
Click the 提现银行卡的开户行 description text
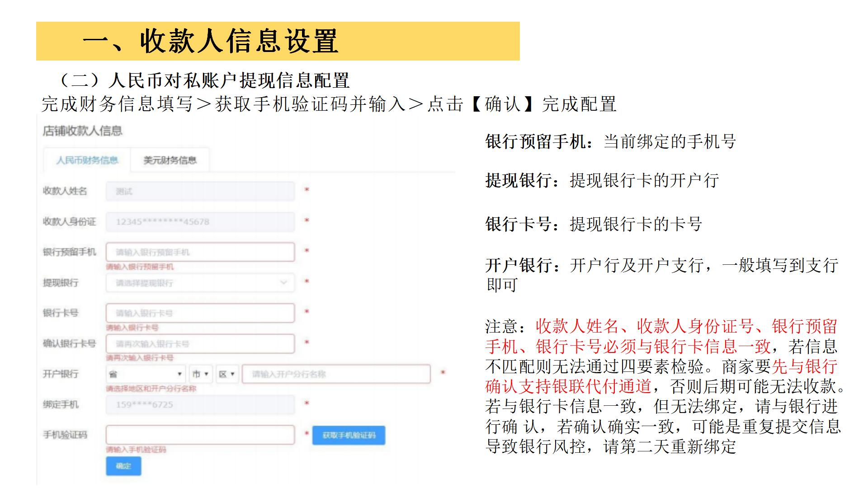tap(644, 181)
